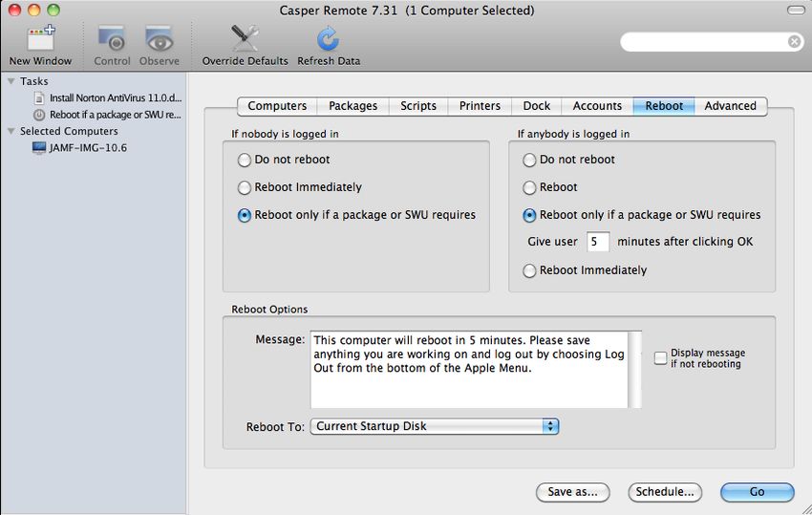
Task: Open the Advanced tab
Action: tap(730, 106)
